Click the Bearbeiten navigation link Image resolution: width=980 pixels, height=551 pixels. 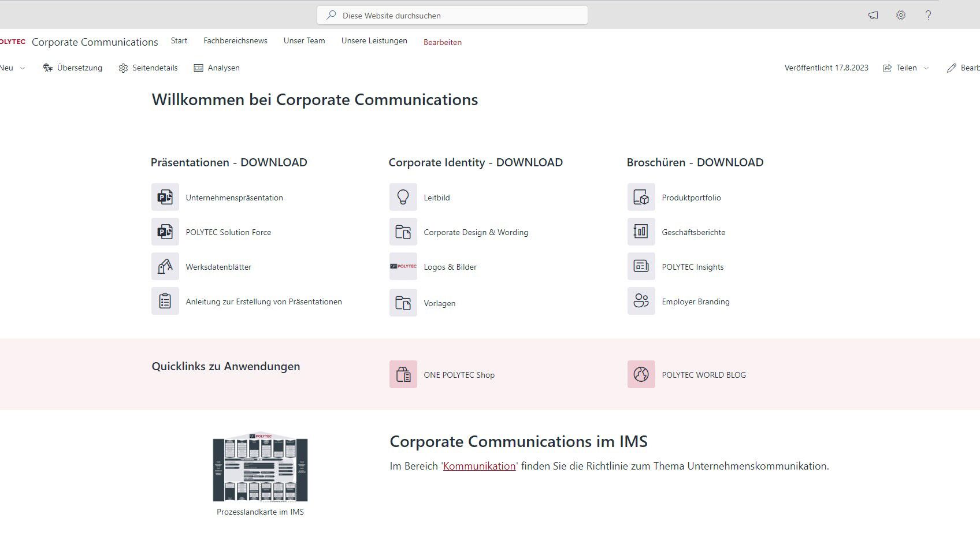443,42
